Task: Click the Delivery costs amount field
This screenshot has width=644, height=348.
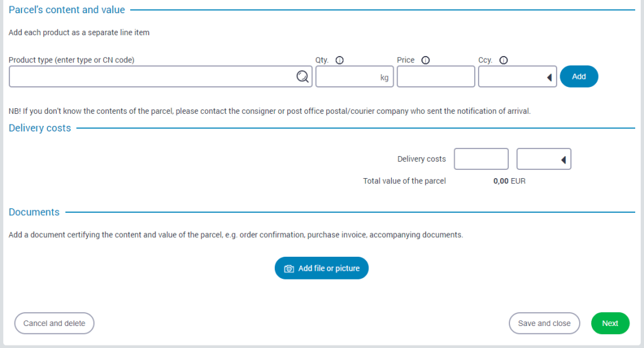Action: coord(480,159)
